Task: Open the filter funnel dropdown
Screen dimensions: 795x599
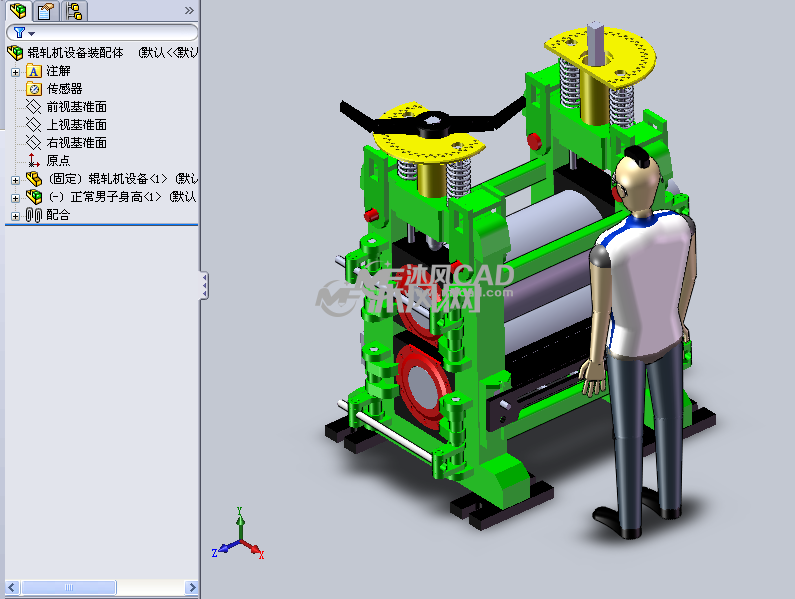Action: tap(24, 33)
